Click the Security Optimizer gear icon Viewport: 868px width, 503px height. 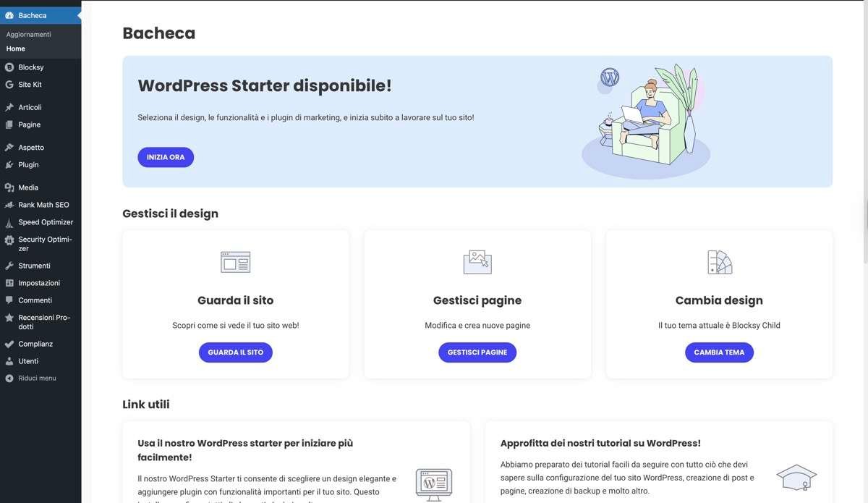coord(9,240)
